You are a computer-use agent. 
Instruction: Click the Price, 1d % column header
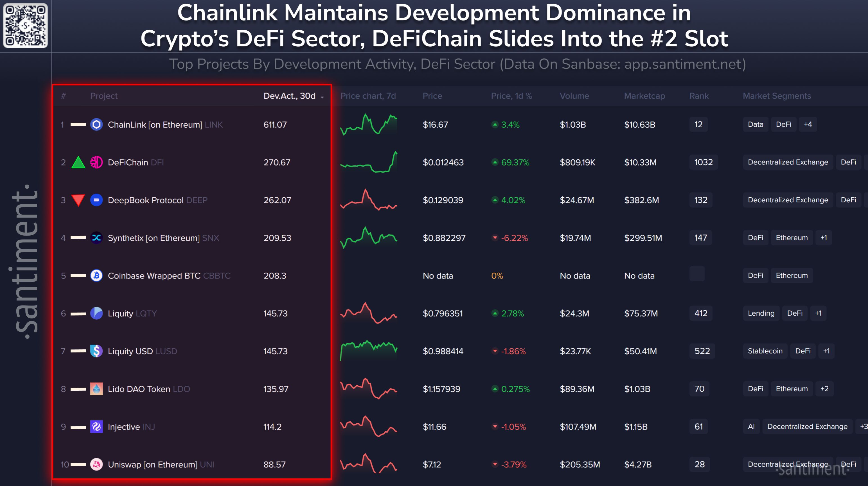(x=511, y=96)
